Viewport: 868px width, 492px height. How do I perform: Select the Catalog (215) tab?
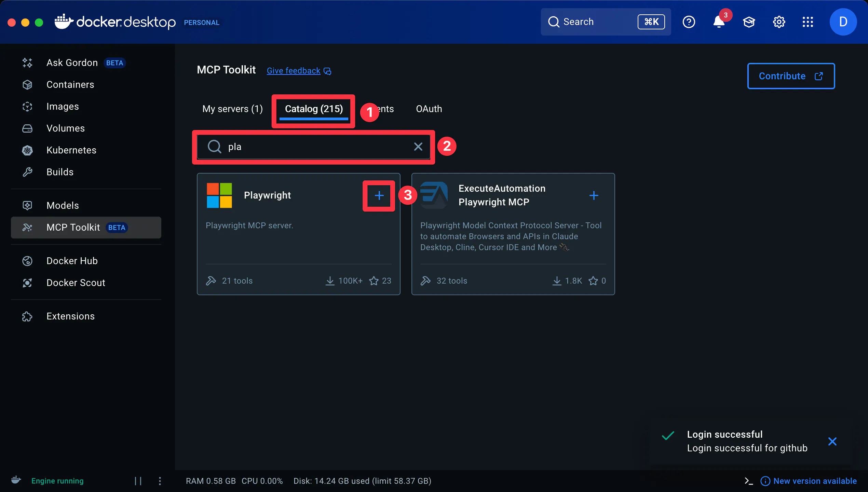(314, 109)
